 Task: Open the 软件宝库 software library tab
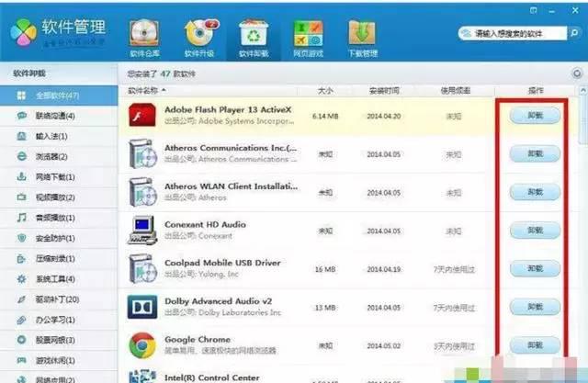click(x=145, y=39)
